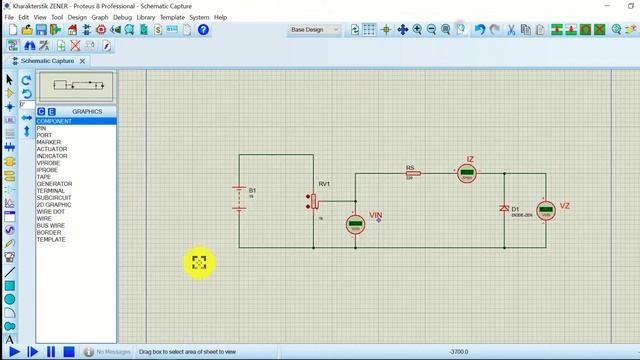Close the Schematic Capture tab
Screen dimensions: 640x360
tap(82, 61)
